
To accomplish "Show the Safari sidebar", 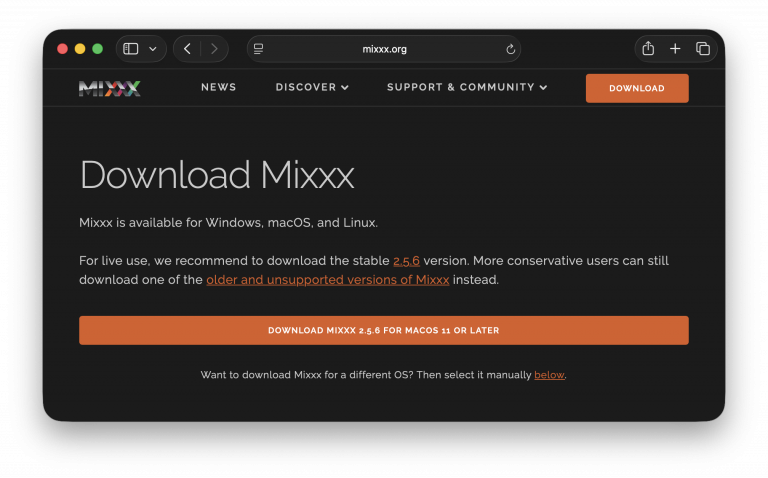I will 131,49.
